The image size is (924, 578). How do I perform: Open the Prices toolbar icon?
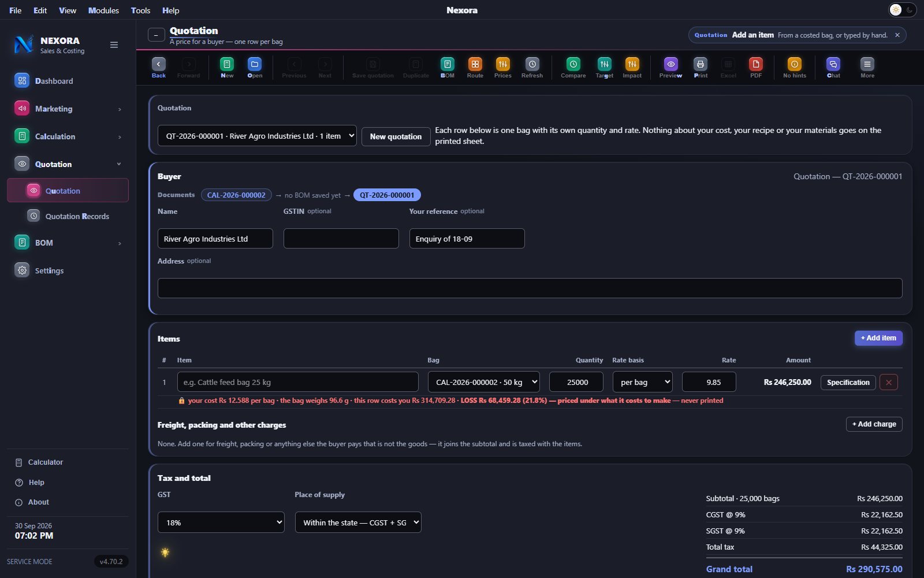click(503, 64)
